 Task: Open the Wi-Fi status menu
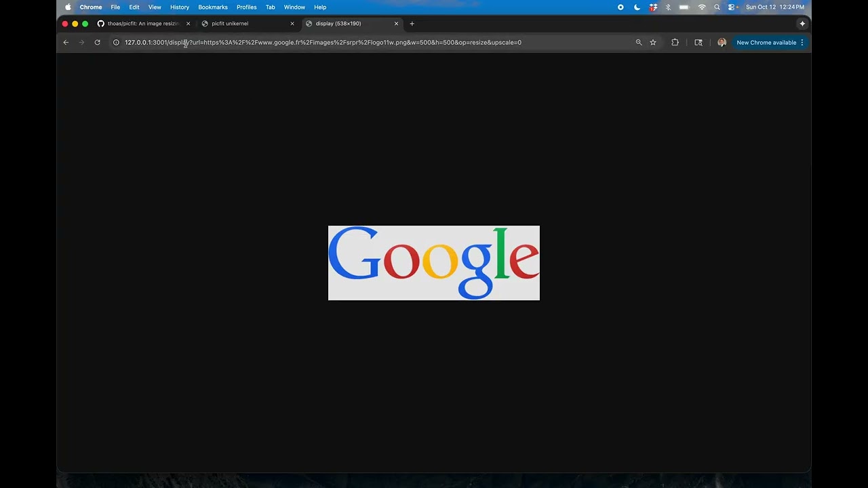click(702, 7)
